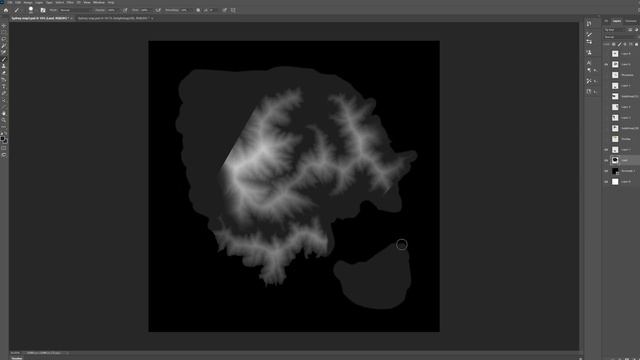The width and height of the screenshot is (640, 360).
Task: Open the Flow value dropdown
Action: [146, 10]
